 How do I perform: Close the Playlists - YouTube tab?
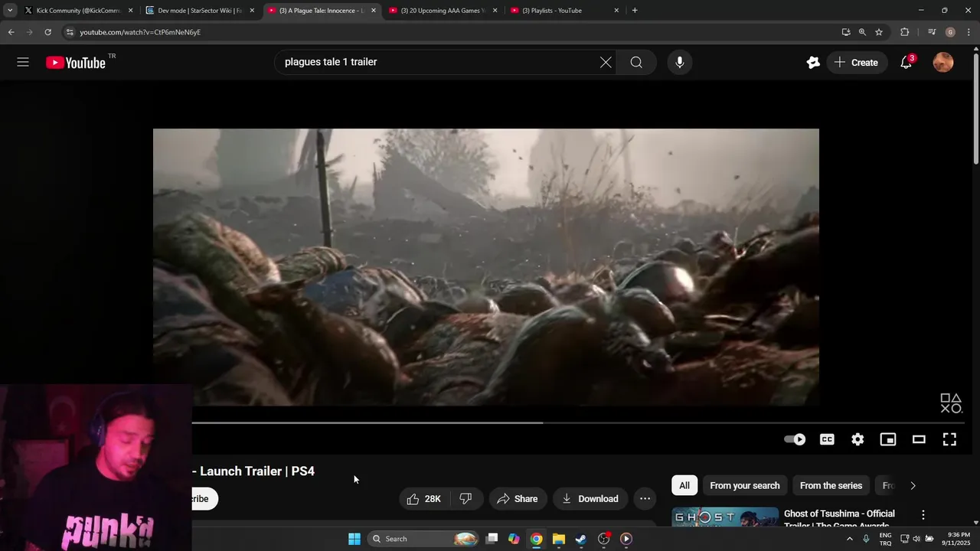tap(616, 11)
